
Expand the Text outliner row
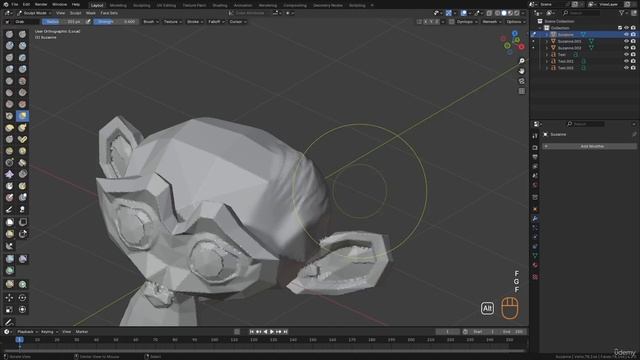[547, 54]
